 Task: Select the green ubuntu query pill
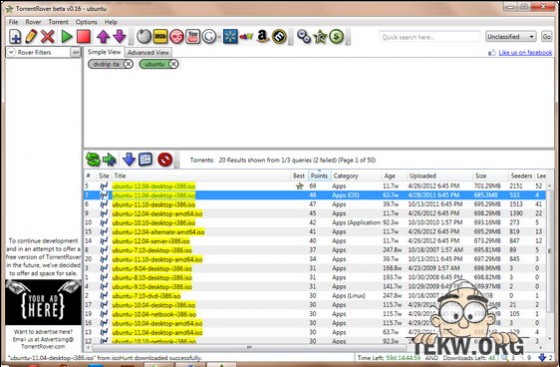pos(154,64)
